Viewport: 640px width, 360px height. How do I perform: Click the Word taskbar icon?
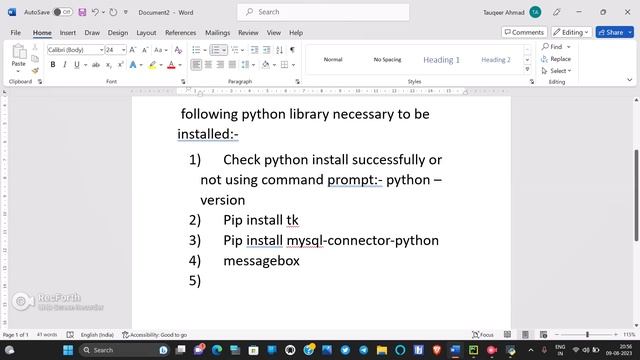click(x=455, y=350)
